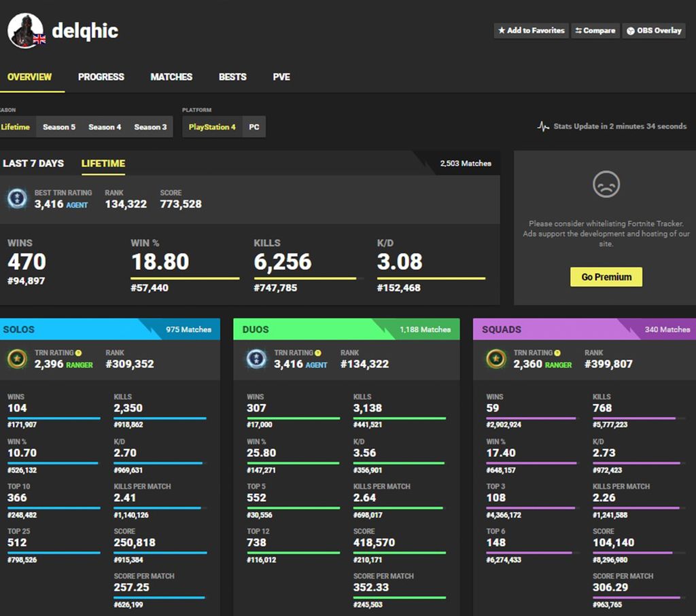Select the Season 5 filter
This screenshot has height=616, width=696.
59,126
